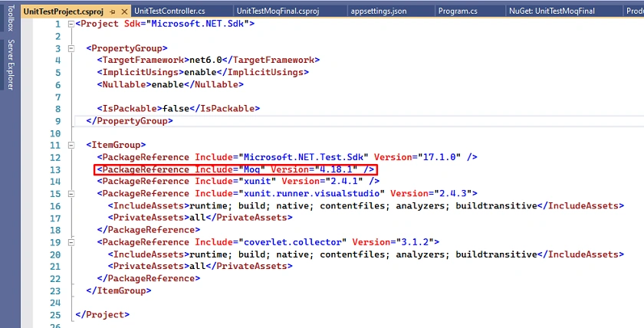Click the "Microsoft.NET.Sdk" Sdk attribute value
Image resolution: width=644 pixels, height=328 pixels.
[x=197, y=24]
